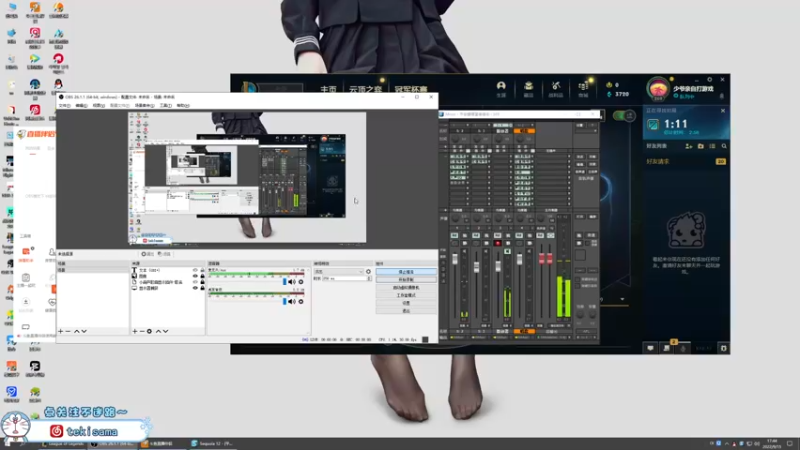The height and width of the screenshot is (450, 800).
Task: Open transition properties gear beside 淡出
Action: 368,271
